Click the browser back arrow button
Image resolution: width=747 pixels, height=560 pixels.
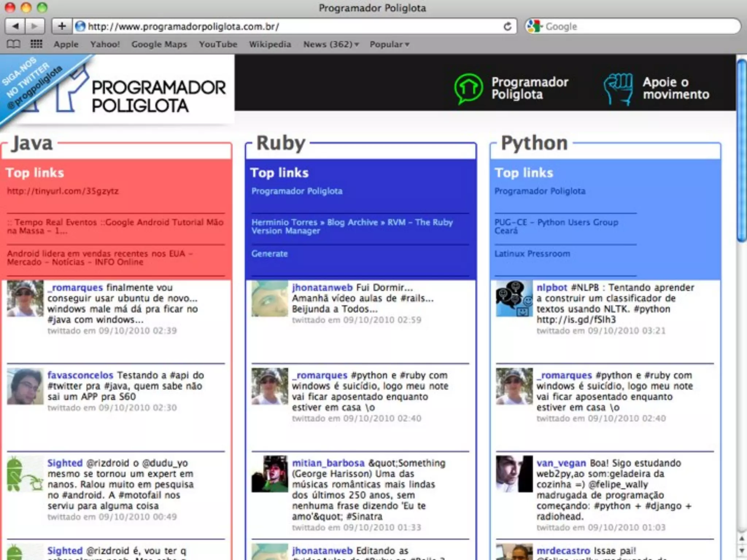[x=15, y=26]
